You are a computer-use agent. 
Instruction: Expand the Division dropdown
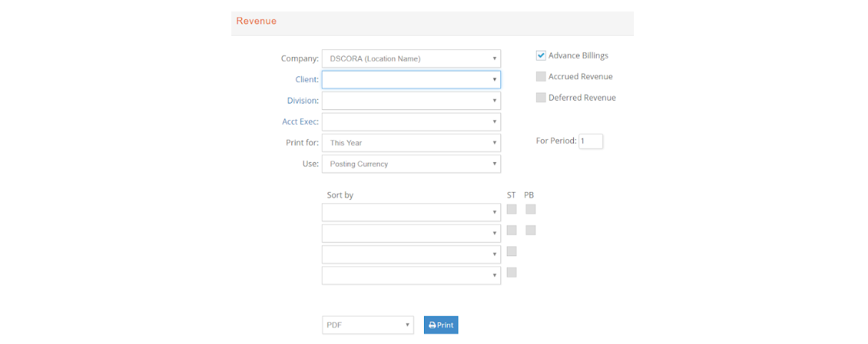pos(411,101)
